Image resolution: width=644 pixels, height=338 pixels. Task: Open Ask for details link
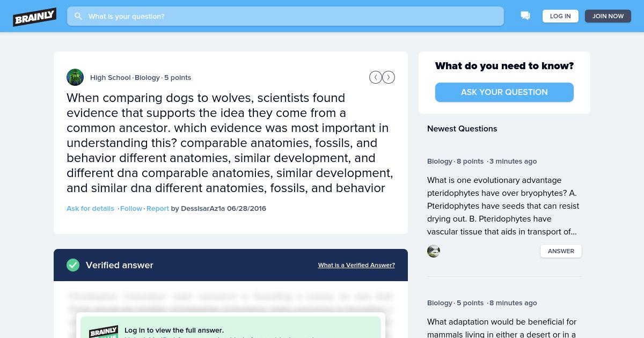pyautogui.click(x=90, y=208)
